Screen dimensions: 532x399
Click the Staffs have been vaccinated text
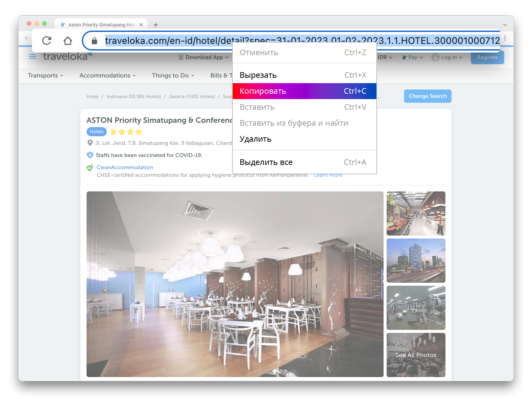pyautogui.click(x=149, y=155)
